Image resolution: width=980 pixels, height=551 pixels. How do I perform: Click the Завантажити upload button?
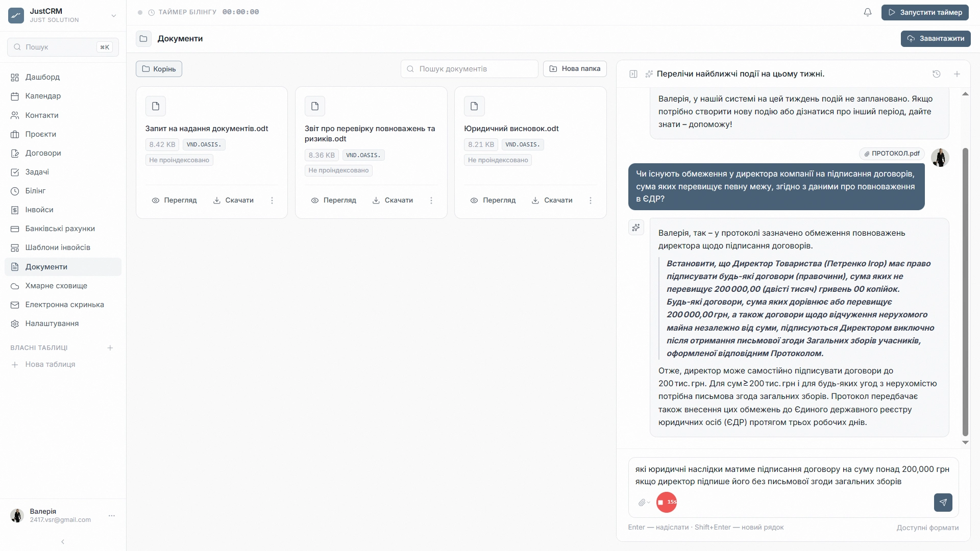click(x=936, y=39)
